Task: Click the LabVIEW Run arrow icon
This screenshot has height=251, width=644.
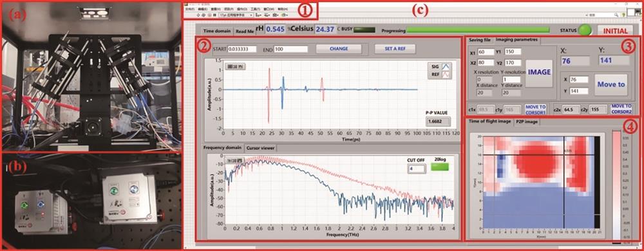Action: 198,15
